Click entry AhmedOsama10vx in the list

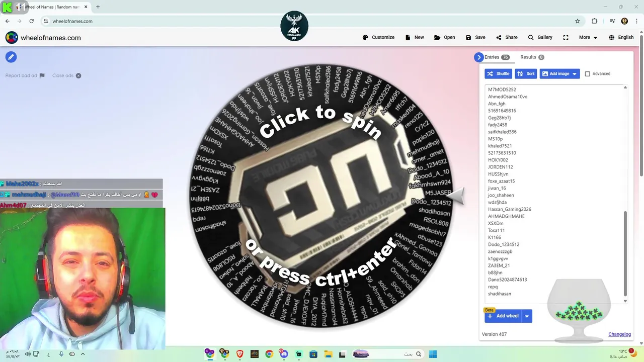tap(507, 97)
